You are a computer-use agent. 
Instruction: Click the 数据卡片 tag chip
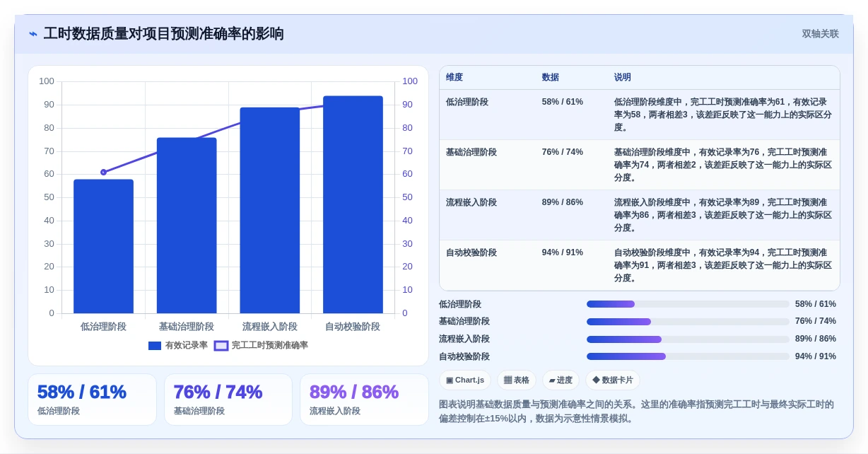pyautogui.click(x=613, y=380)
